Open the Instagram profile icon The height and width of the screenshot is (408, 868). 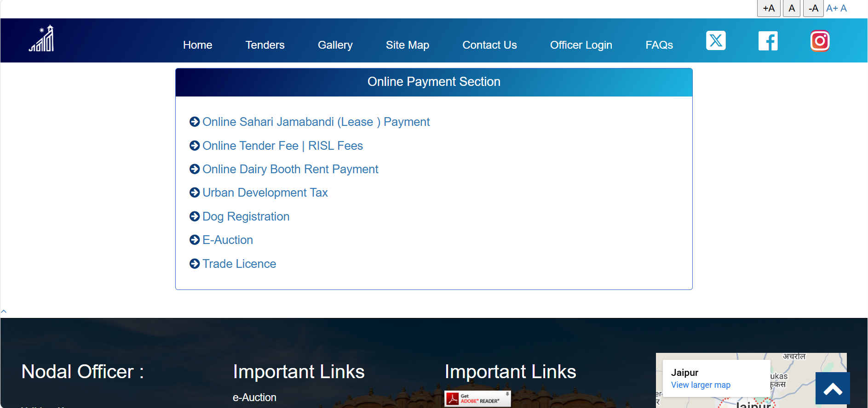point(820,41)
